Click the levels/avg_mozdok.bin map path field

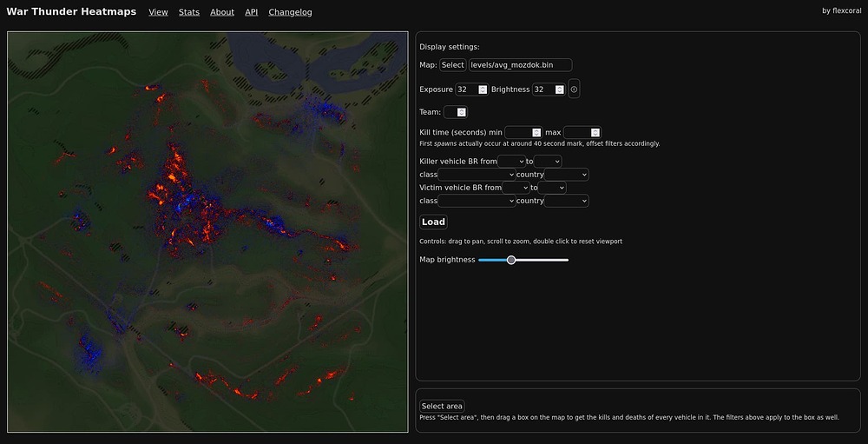click(520, 65)
